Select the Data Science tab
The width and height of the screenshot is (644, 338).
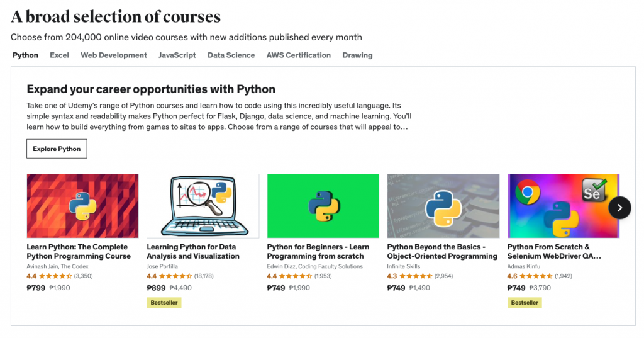pos(231,55)
